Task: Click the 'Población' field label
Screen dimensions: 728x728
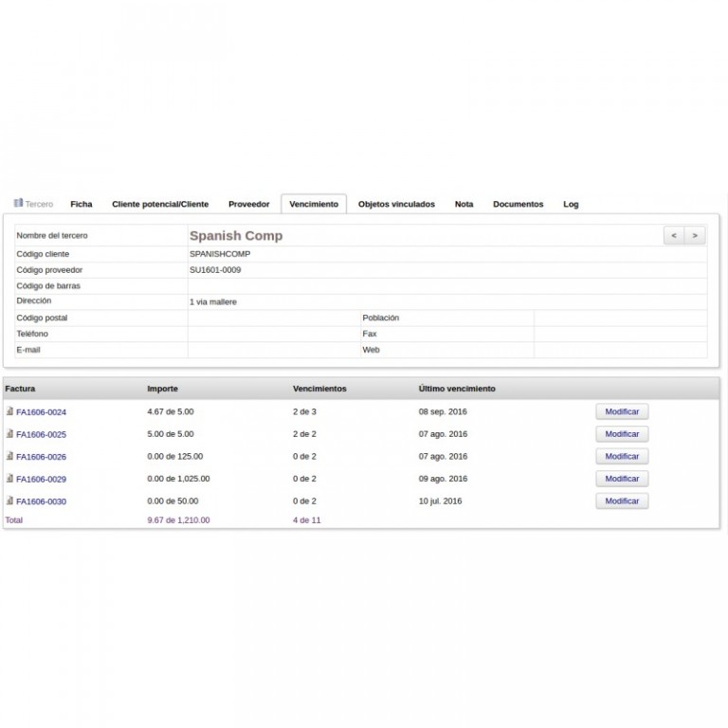Action: [x=381, y=318]
